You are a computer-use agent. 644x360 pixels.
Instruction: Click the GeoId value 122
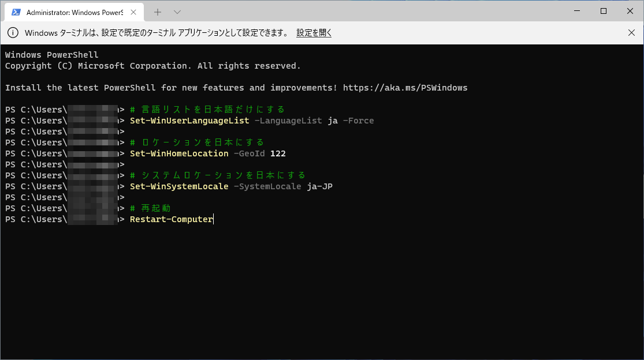[278, 153]
